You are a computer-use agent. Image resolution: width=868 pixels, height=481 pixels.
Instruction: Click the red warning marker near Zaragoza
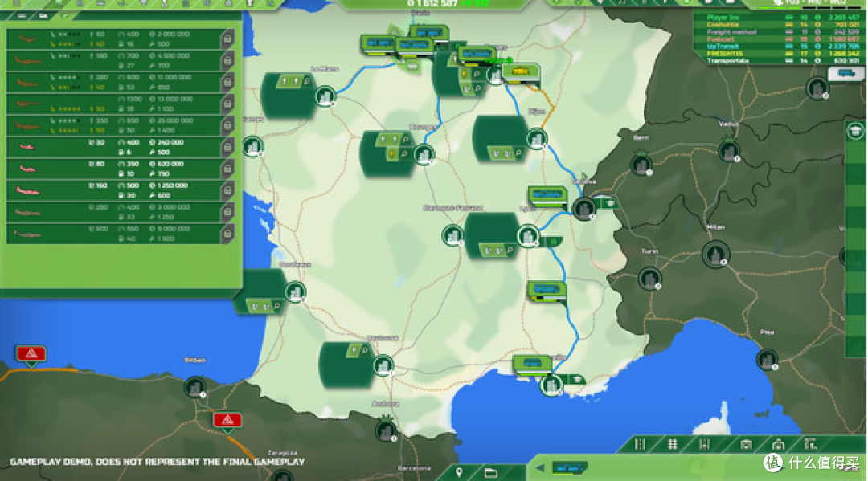[227, 422]
